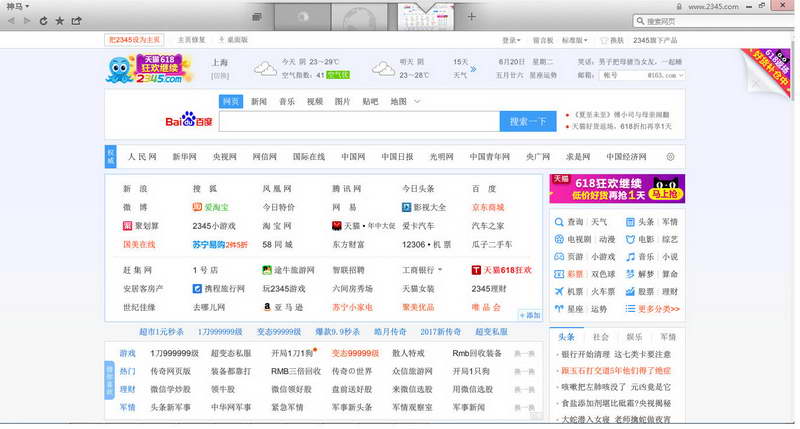800x429 pixels.
Task: Click the browser forward arrow
Action: point(28,21)
